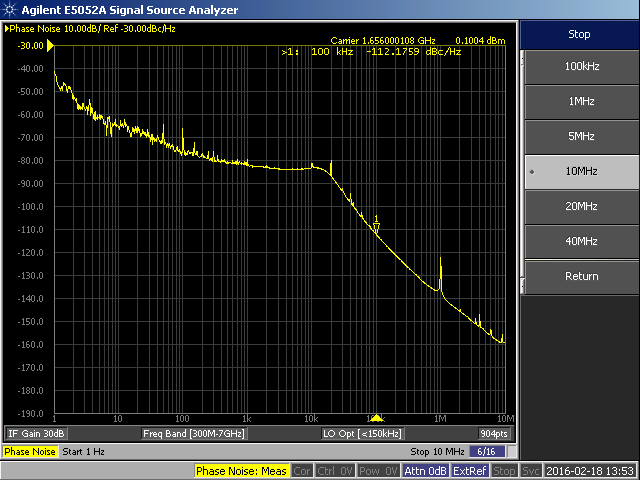Click the yellow marker indicator on frequency axis
640x480 pixels.
point(376,417)
